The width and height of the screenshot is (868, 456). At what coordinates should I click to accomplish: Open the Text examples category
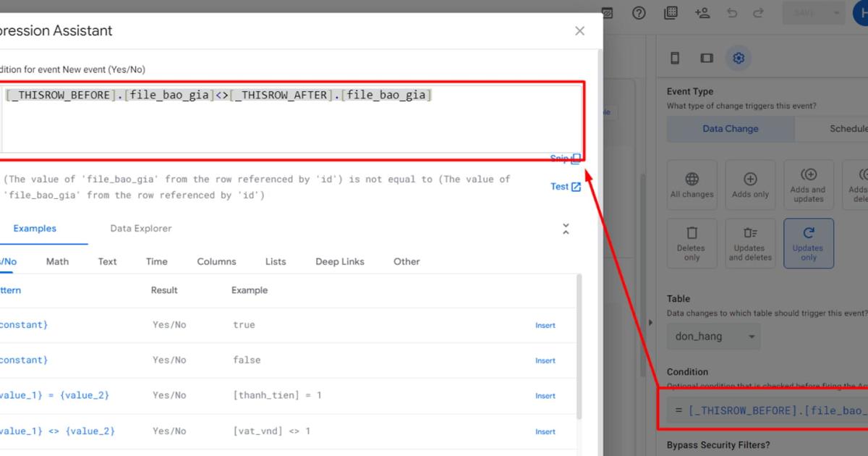107,261
